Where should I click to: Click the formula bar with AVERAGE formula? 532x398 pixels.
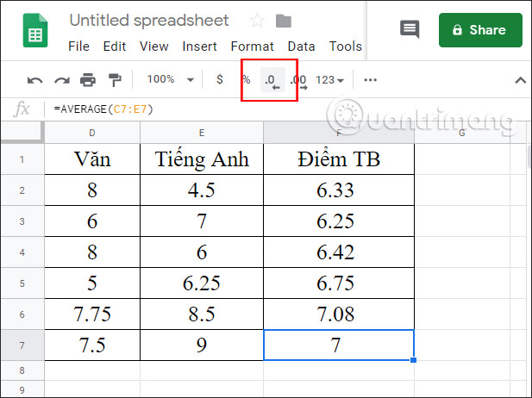coord(259,109)
